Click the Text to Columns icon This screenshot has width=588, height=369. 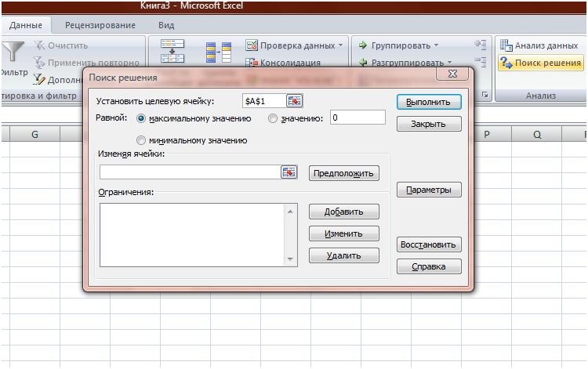172,51
